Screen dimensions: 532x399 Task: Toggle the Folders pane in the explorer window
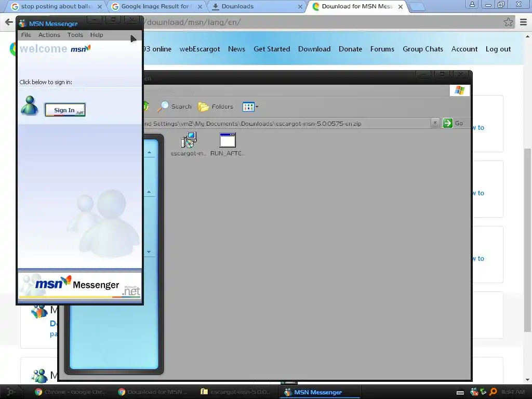216,107
